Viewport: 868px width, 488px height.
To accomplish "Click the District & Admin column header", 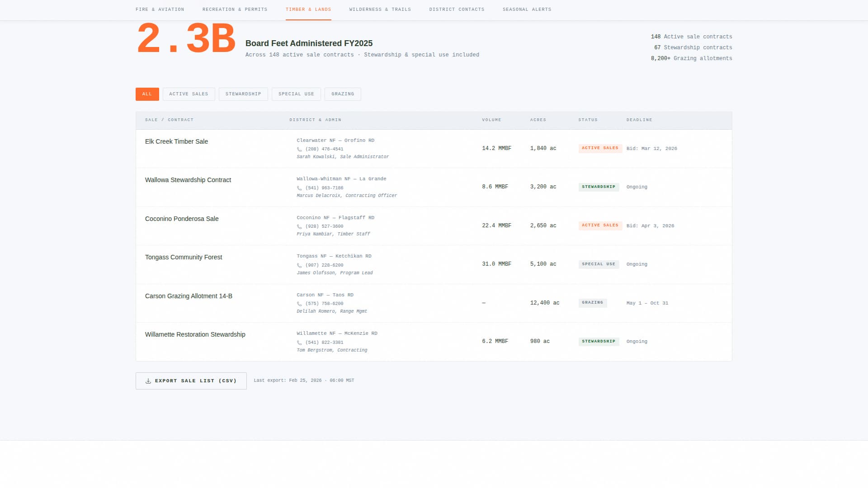I will click(x=315, y=120).
